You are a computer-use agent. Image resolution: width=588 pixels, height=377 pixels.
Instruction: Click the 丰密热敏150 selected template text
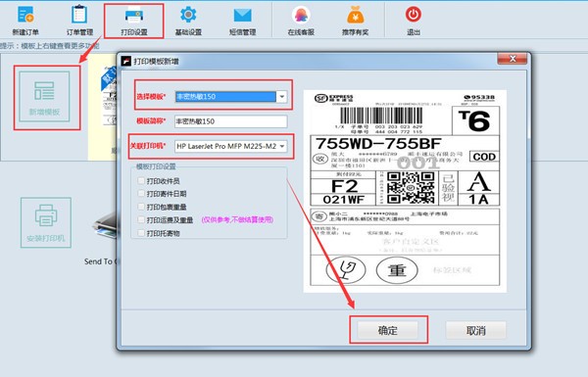pos(196,97)
